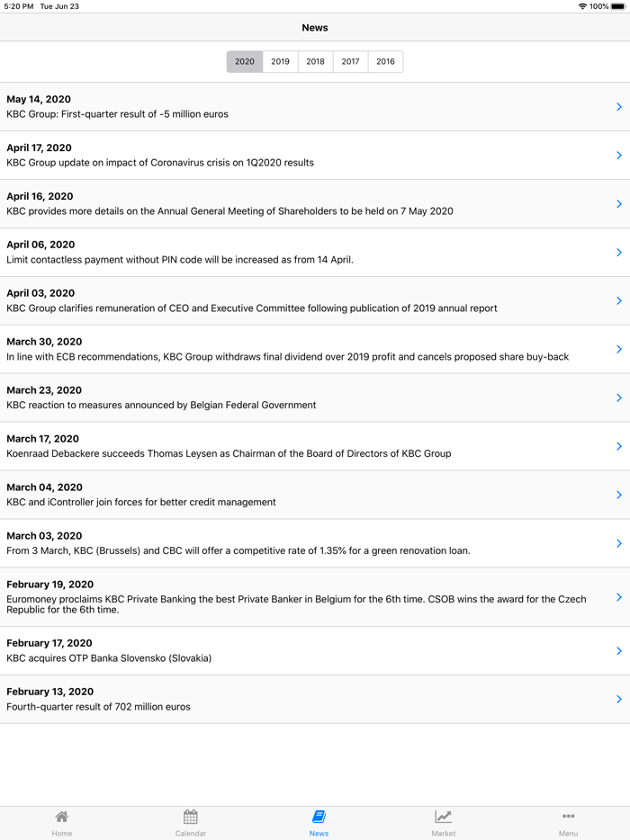The height and width of the screenshot is (840, 630).
Task: Open the Calendar tab icon
Action: click(x=191, y=817)
